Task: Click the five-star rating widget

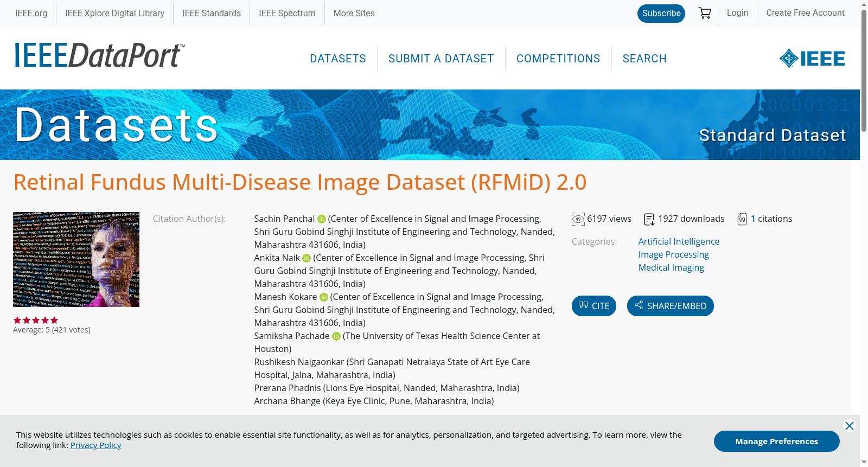Action: [x=36, y=321]
